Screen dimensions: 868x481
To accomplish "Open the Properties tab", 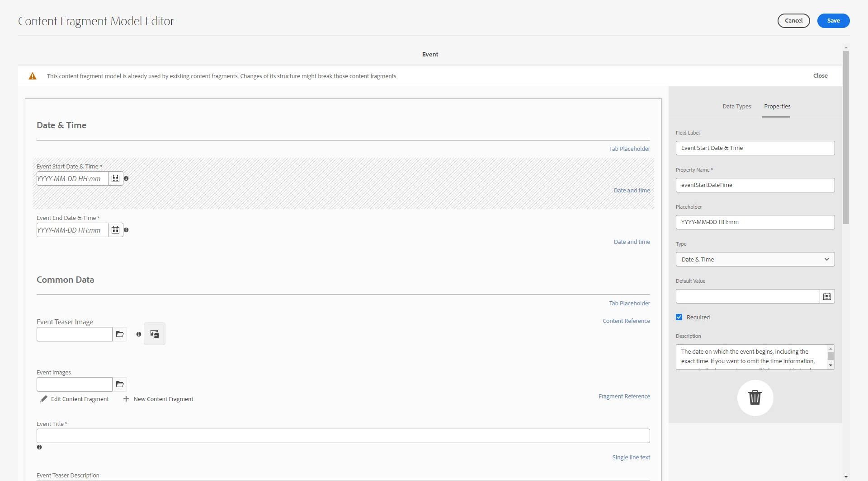I will (777, 106).
